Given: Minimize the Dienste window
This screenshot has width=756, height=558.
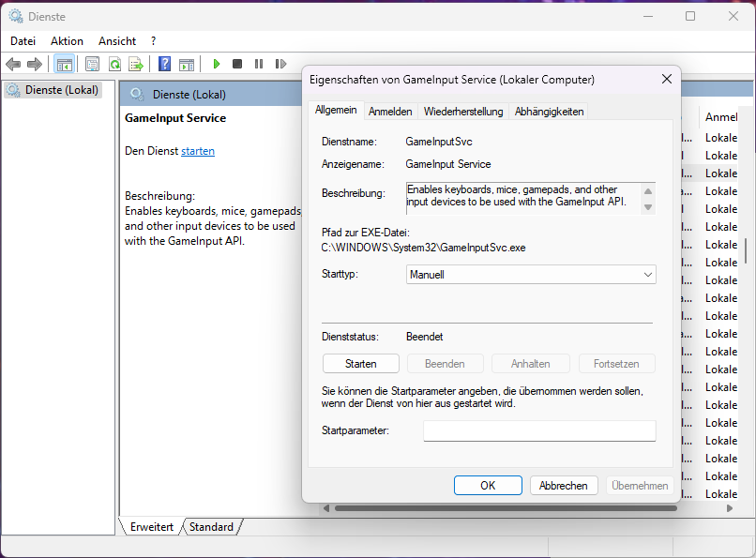Looking at the screenshot, I should point(648,16).
